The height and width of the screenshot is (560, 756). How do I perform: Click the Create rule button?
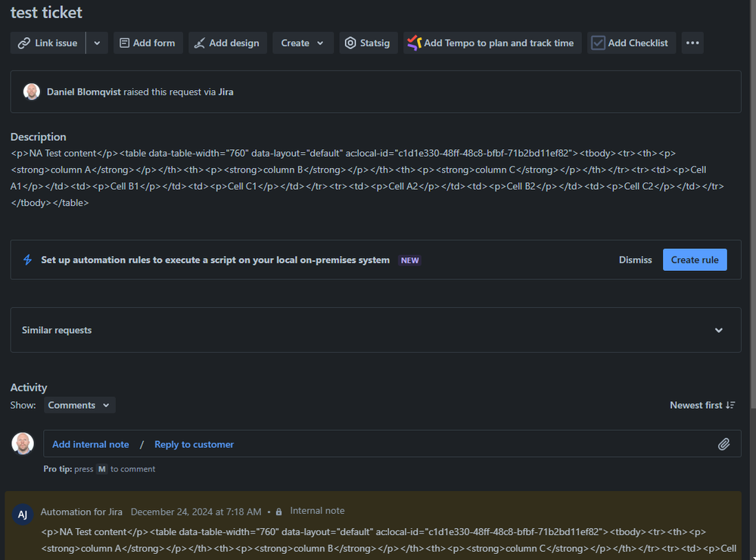coord(694,260)
